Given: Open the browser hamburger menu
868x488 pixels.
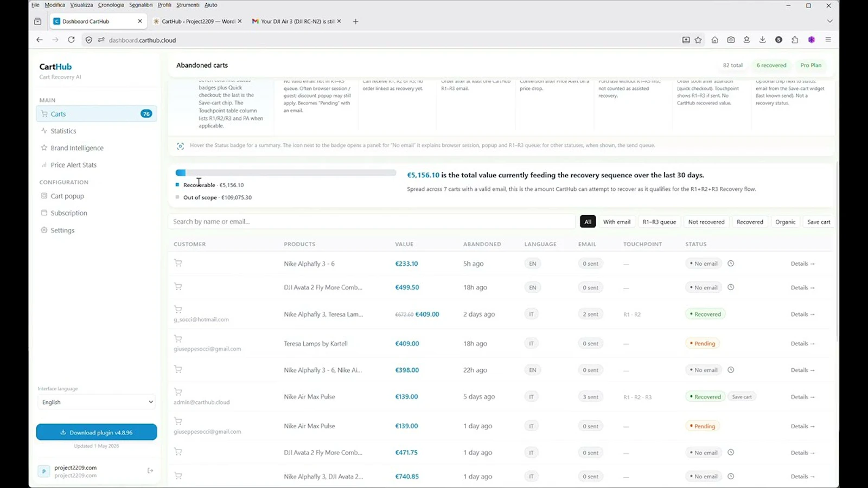Looking at the screenshot, I should pyautogui.click(x=828, y=40).
